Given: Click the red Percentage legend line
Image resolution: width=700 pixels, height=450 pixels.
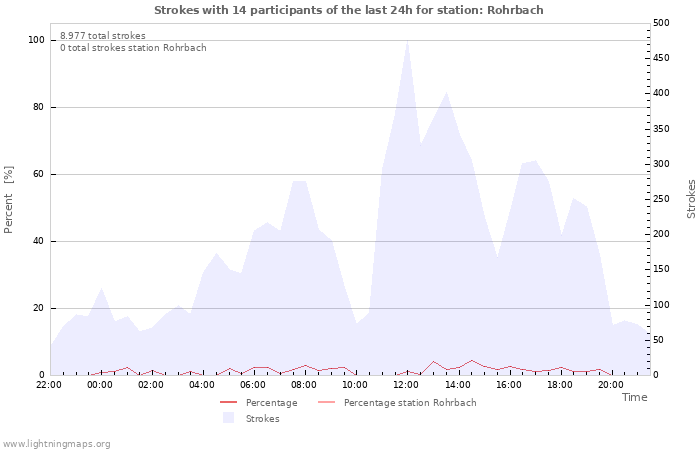Looking at the screenshot, I should [228, 403].
